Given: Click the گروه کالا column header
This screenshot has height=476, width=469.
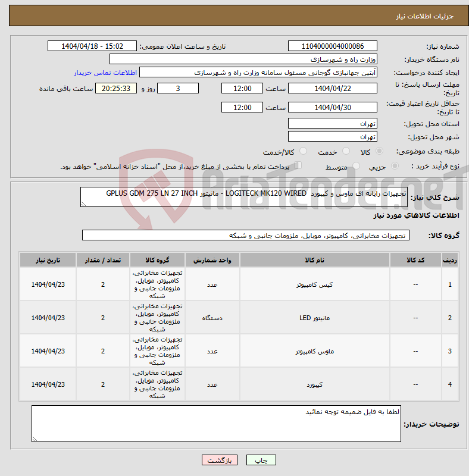Looking at the screenshot, I should pos(157,260).
